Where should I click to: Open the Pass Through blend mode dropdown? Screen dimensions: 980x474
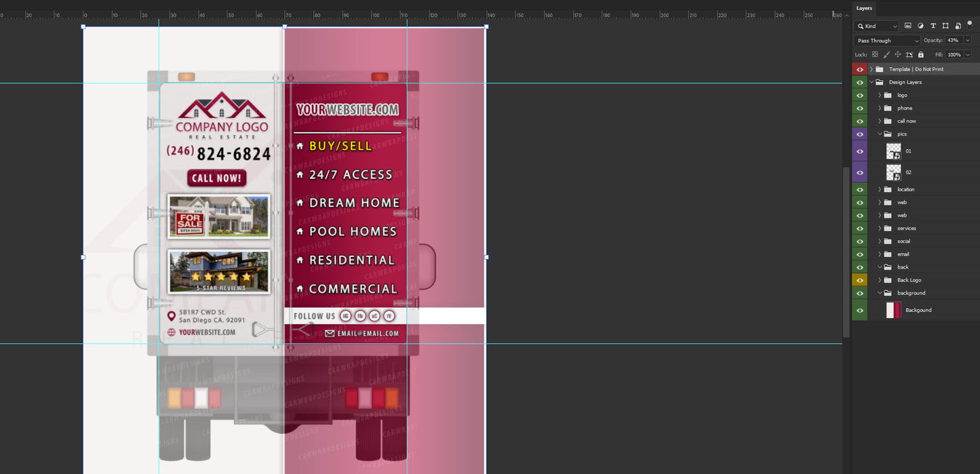(887, 41)
